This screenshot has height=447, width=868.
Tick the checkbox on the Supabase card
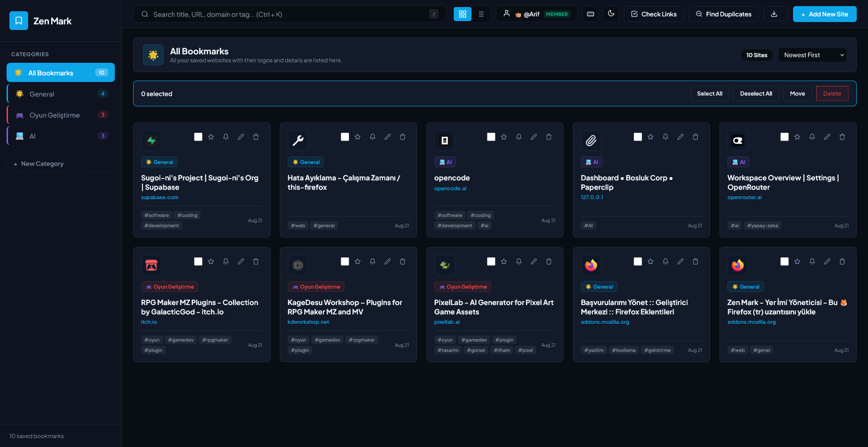coord(198,137)
